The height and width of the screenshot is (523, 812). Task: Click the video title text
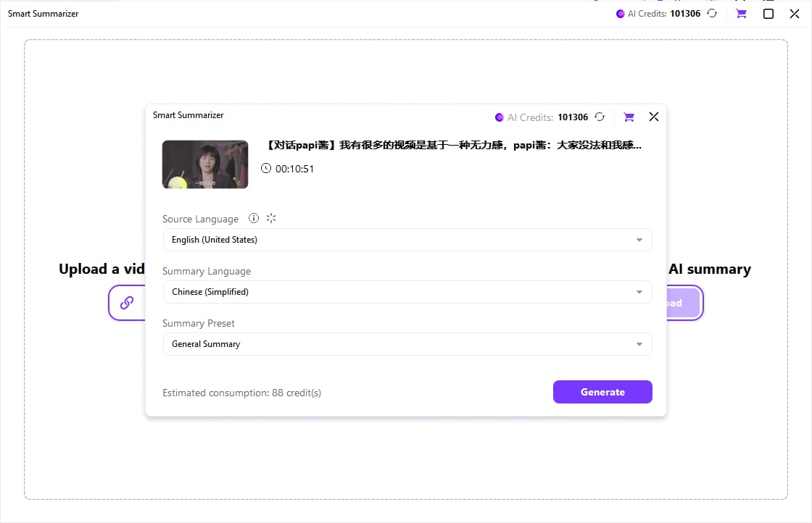[x=453, y=146]
